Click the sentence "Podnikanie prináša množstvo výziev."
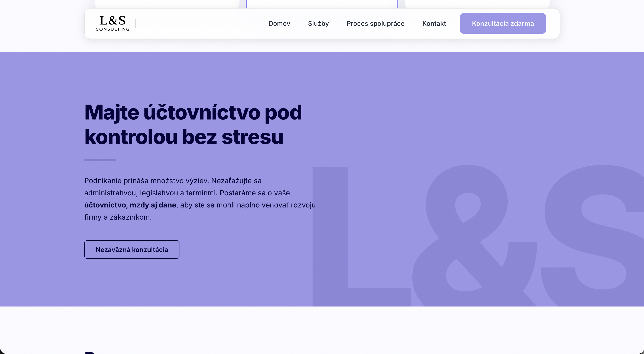The height and width of the screenshot is (354, 644). 146,181
